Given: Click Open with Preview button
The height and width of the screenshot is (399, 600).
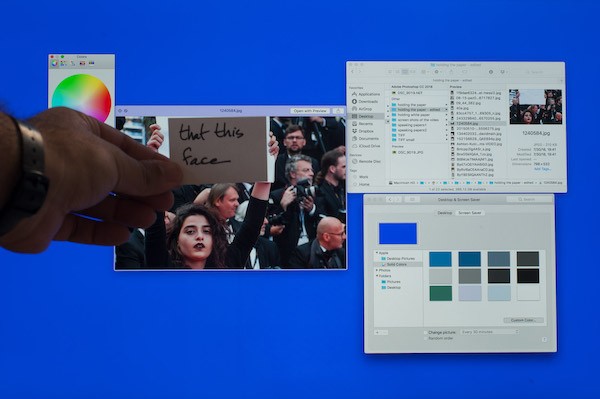Looking at the screenshot, I should pos(310,111).
